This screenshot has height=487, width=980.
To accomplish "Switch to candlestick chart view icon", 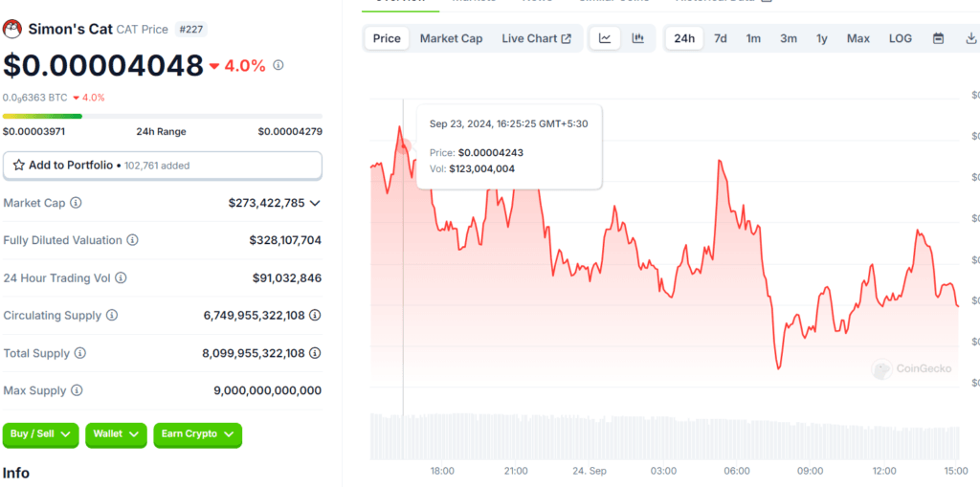I will (638, 38).
